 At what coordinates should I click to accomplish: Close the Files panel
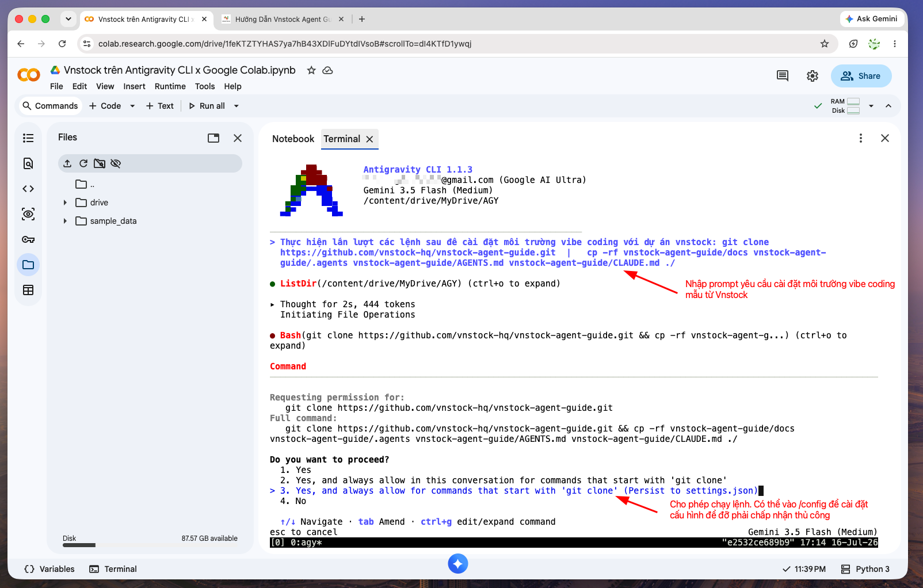[x=238, y=138]
